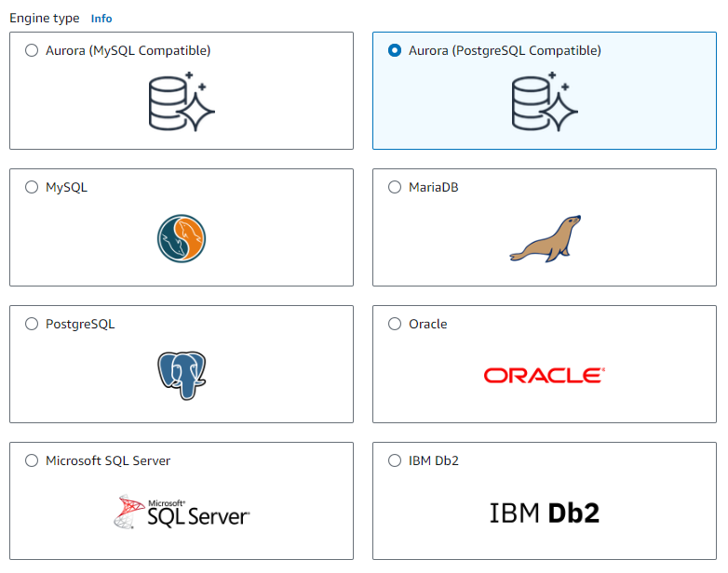Image resolution: width=728 pixels, height=573 pixels.
Task: Click the "PostgreSQL" label text
Action: pos(80,325)
